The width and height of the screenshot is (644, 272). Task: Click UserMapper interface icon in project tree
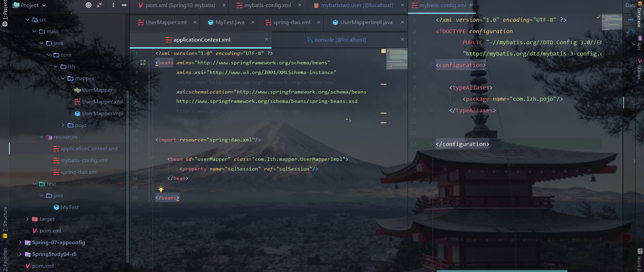(77, 90)
